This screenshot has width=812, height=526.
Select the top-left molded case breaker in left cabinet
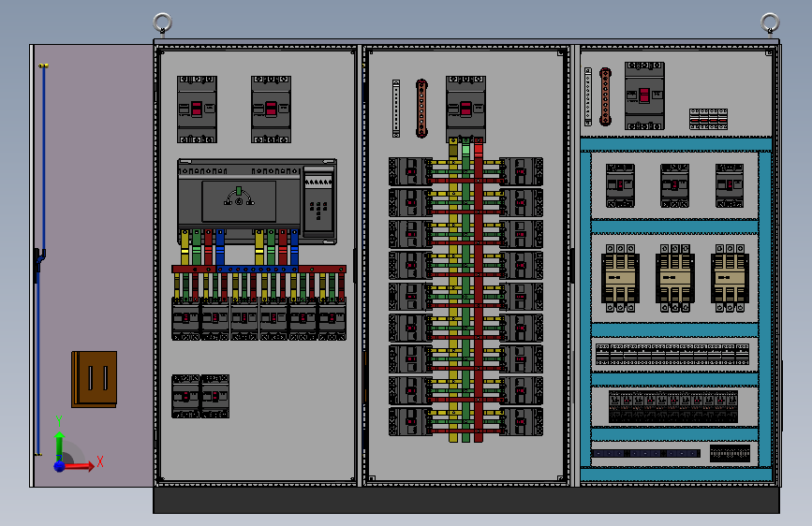tap(197, 110)
